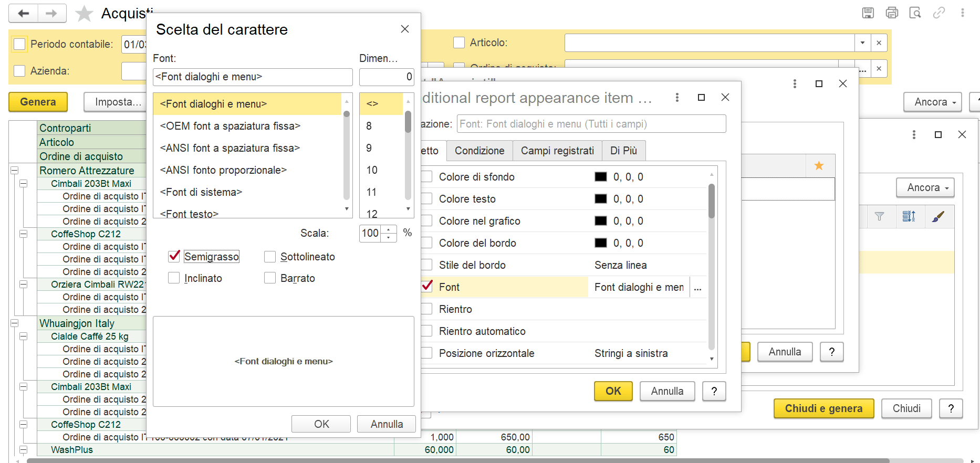Uncheck the Font appearance setting
The image size is (980, 463).
427,287
